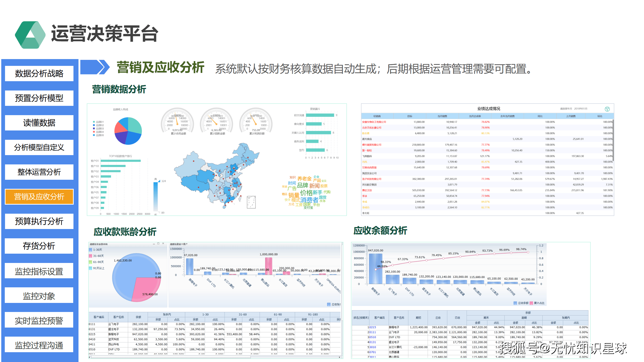Click the 91天以上 legend marker
The width and height of the screenshot is (644, 362).
[91, 268]
